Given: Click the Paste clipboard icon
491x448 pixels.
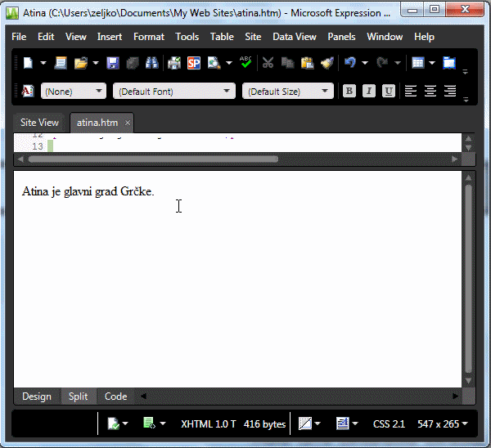Looking at the screenshot, I should (x=307, y=63).
